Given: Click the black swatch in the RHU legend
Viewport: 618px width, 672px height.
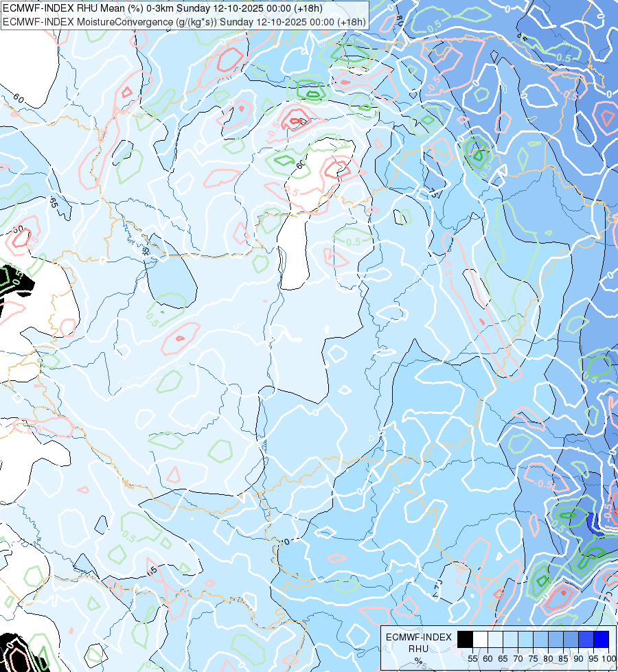Looking at the screenshot, I should (x=465, y=638).
